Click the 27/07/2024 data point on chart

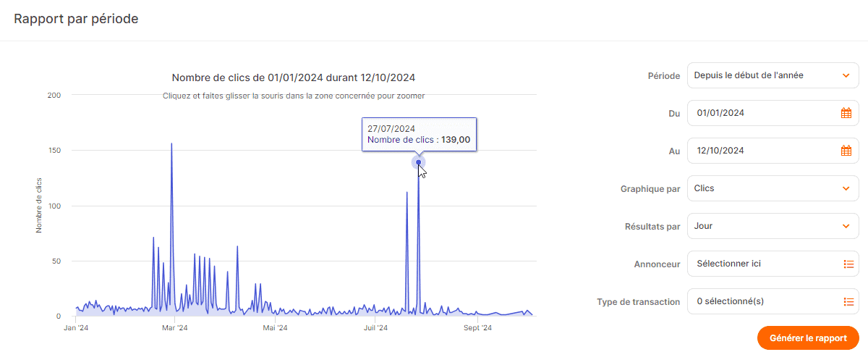pyautogui.click(x=418, y=162)
